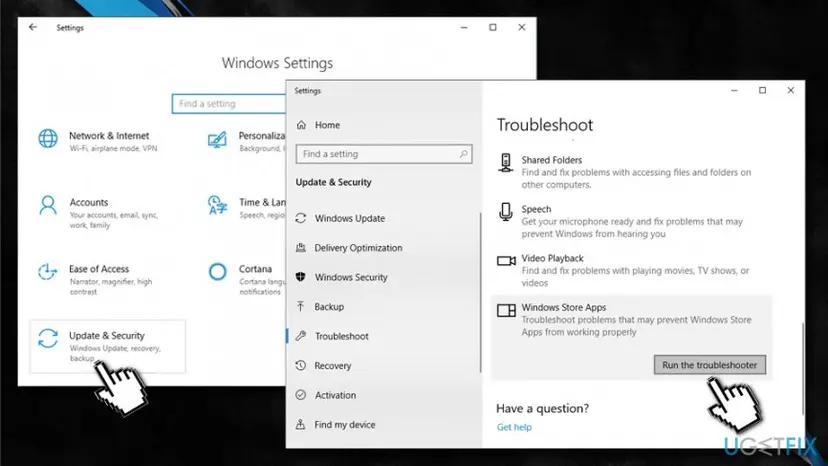Close the Windows Settings back window

(x=522, y=27)
